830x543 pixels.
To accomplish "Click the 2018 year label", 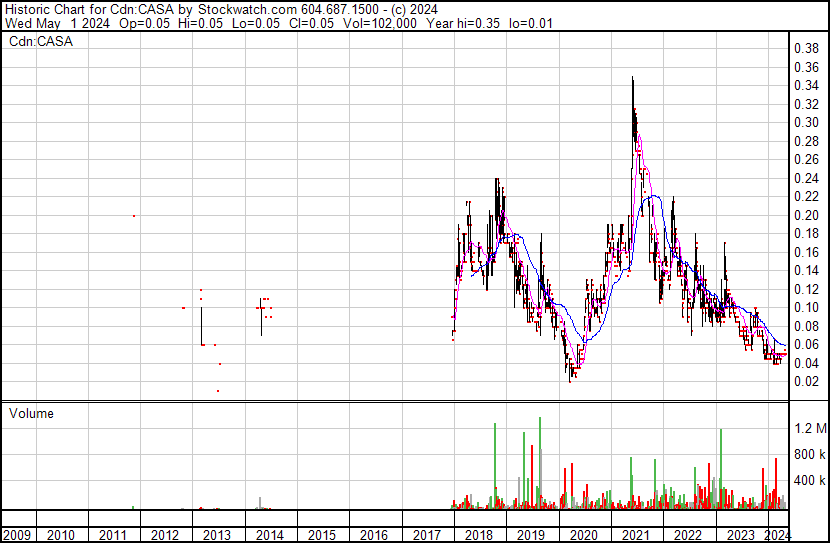I will [x=479, y=535].
